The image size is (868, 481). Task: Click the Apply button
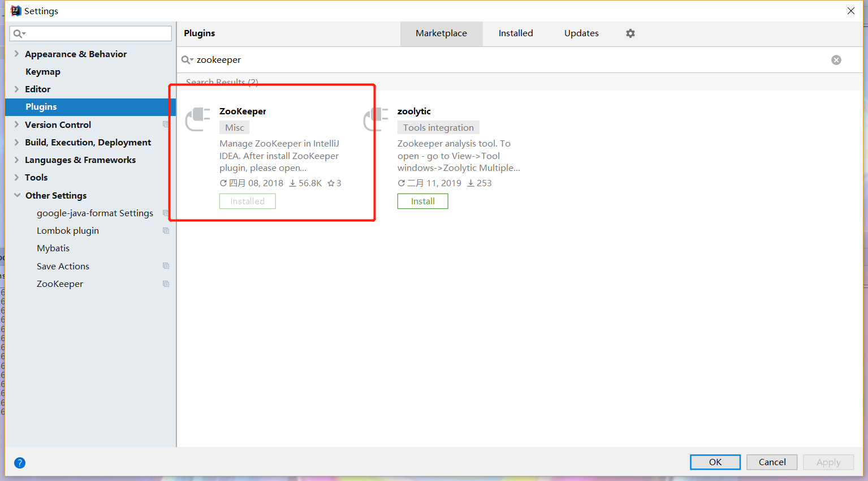(x=828, y=462)
